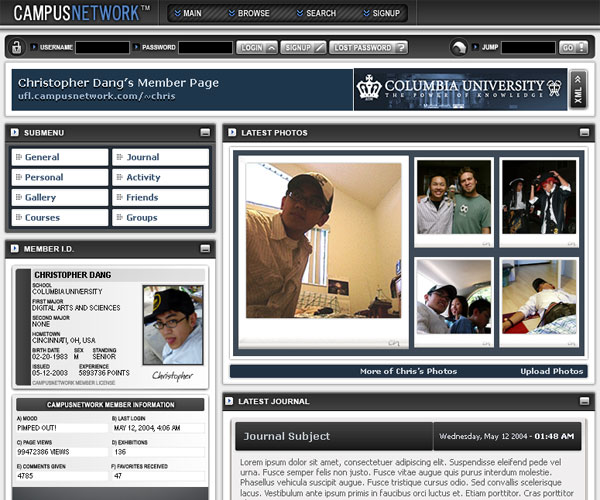The image size is (600, 500).
Task: Click the arrow icon beside Member I.D. title
Action: [x=15, y=248]
